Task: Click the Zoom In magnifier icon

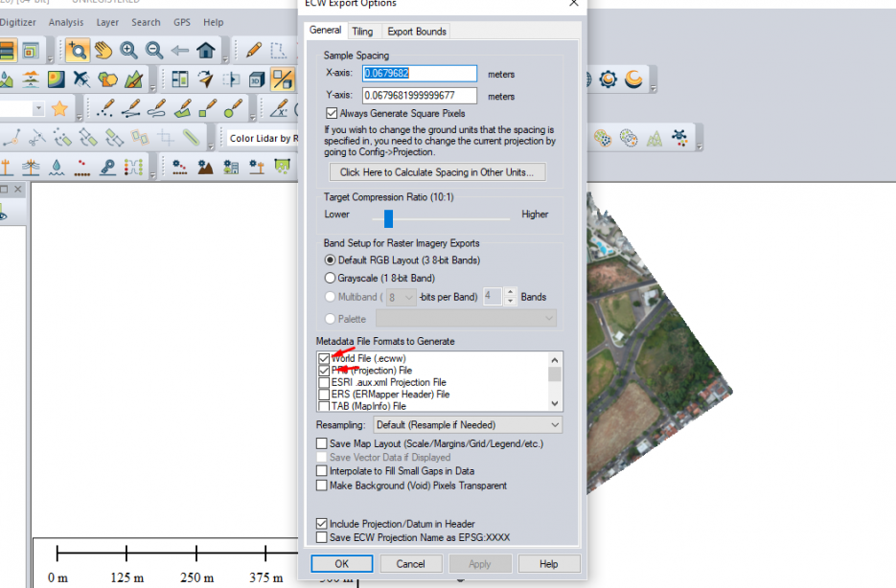Action: [x=128, y=51]
